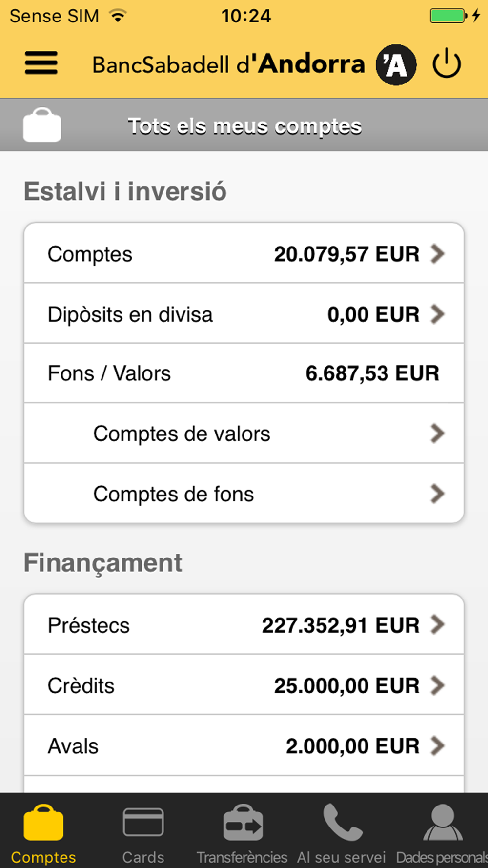Viewport: 488px width, 868px height.
Task: Open the Avals 2.000,00 EUR row
Action: pos(244,746)
